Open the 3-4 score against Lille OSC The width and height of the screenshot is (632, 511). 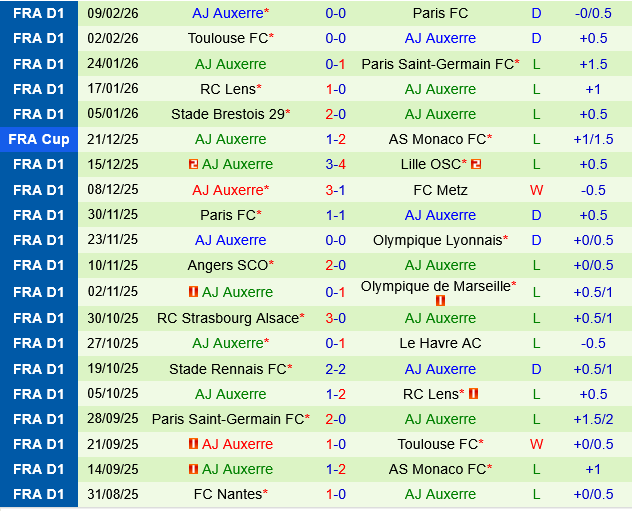point(336,164)
